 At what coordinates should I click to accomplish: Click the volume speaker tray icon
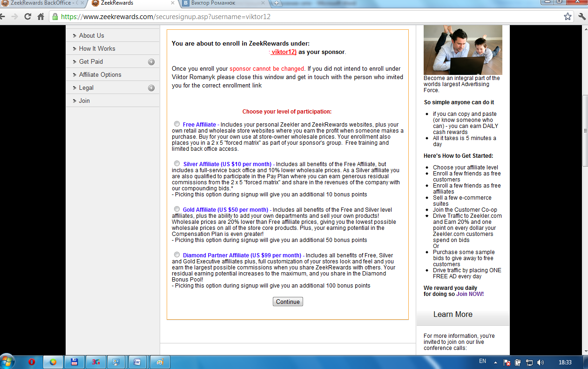point(541,362)
